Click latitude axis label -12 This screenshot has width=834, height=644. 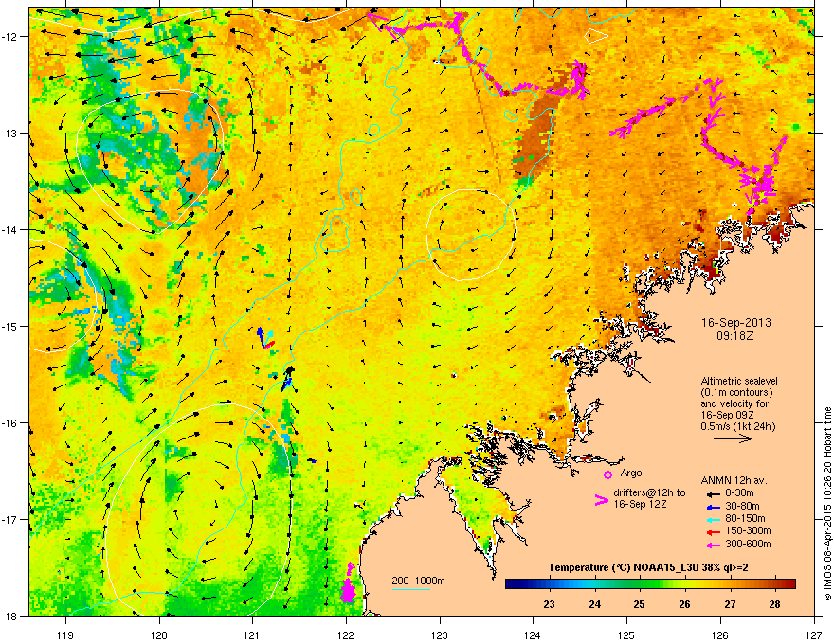click(10, 37)
